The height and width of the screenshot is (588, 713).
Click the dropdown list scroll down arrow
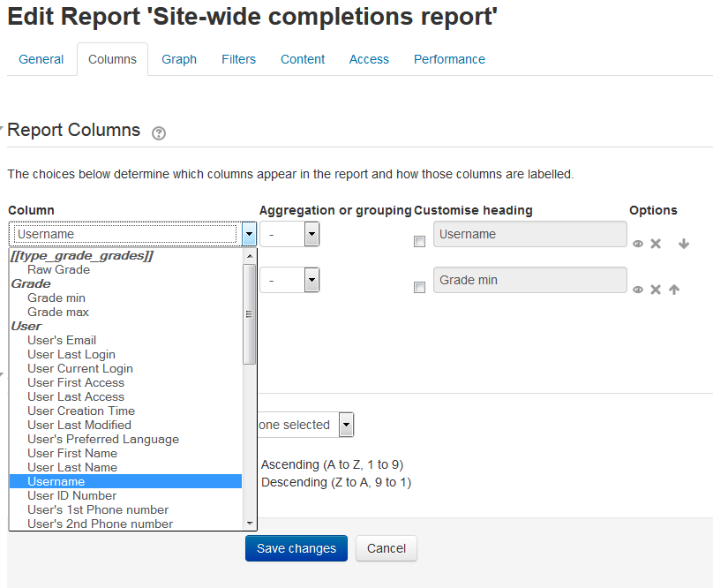[250, 524]
